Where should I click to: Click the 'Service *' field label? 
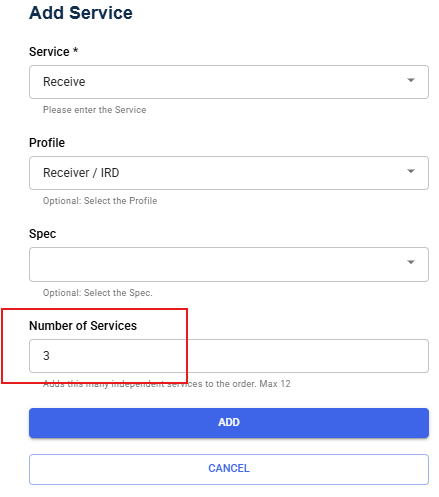53,52
